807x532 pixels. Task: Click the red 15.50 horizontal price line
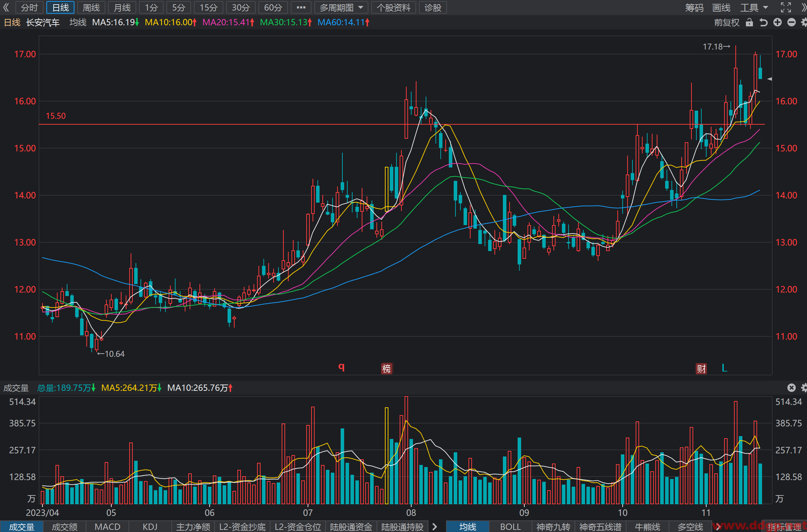pyautogui.click(x=402, y=124)
